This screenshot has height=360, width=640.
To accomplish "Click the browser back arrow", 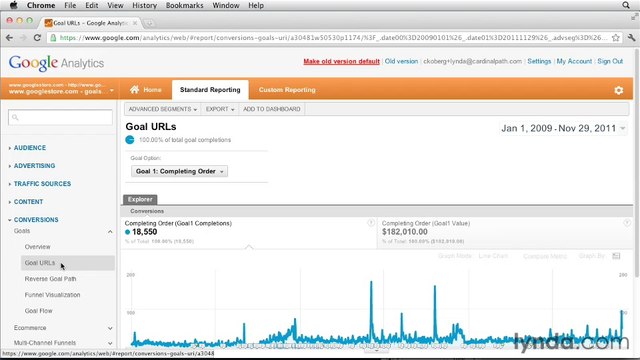I will (9, 38).
